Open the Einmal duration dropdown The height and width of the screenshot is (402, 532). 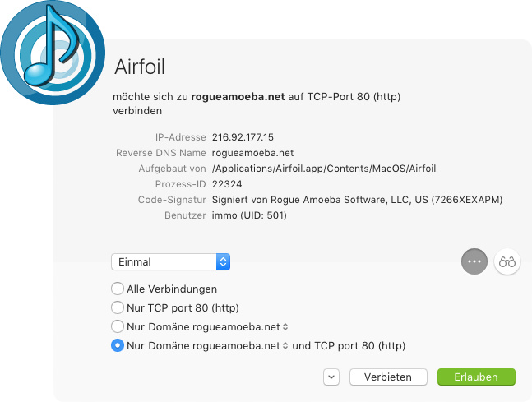(170, 262)
